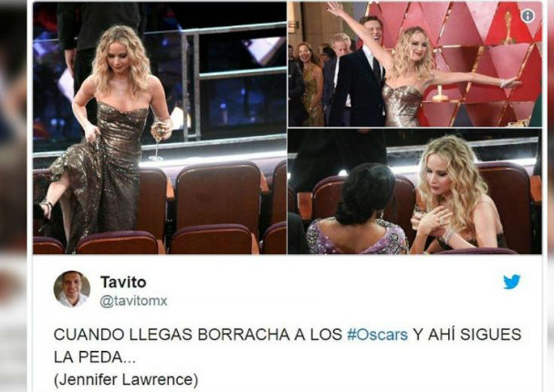Click the @tavitomx handle
This screenshot has height=392, width=554.
coord(133,301)
